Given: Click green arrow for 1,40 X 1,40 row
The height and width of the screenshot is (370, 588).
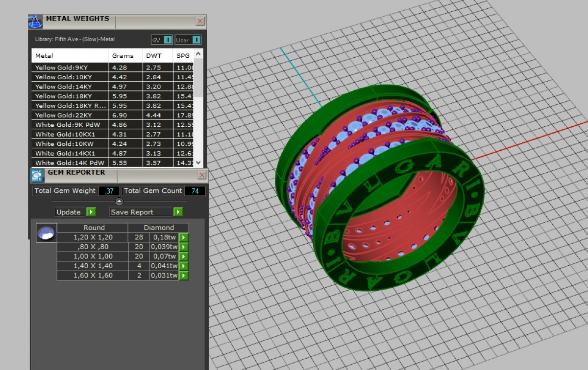Looking at the screenshot, I should click(183, 266).
